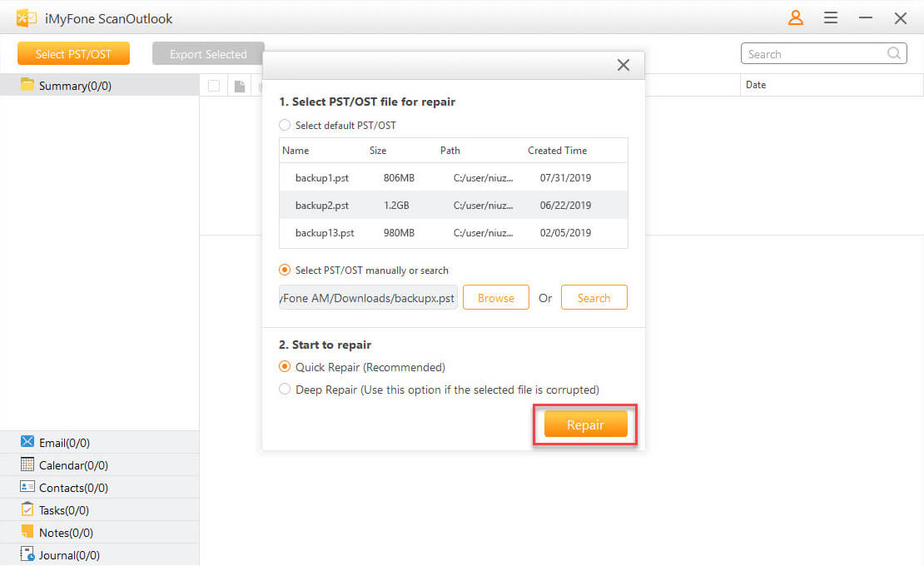
Task: Click the search magnifier icon
Action: [x=894, y=54]
